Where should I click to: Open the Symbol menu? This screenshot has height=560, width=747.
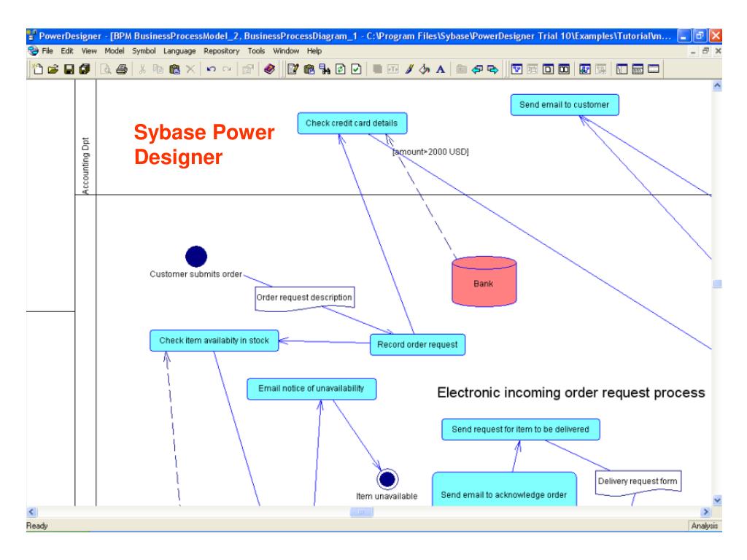pyautogui.click(x=144, y=51)
